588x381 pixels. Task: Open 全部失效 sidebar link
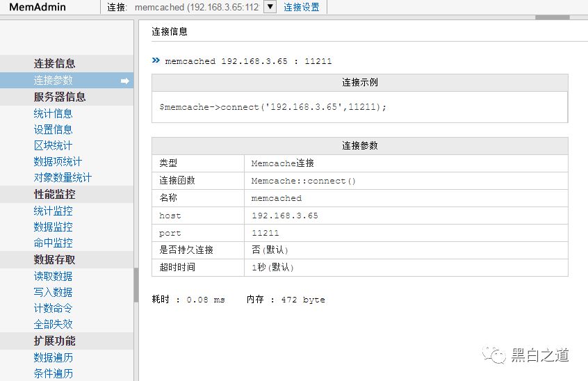coord(53,324)
